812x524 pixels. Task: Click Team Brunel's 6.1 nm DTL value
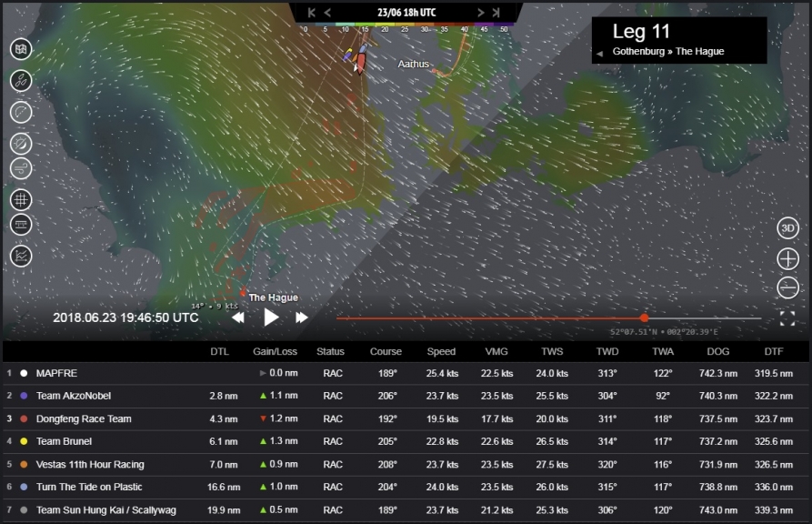[x=224, y=441]
